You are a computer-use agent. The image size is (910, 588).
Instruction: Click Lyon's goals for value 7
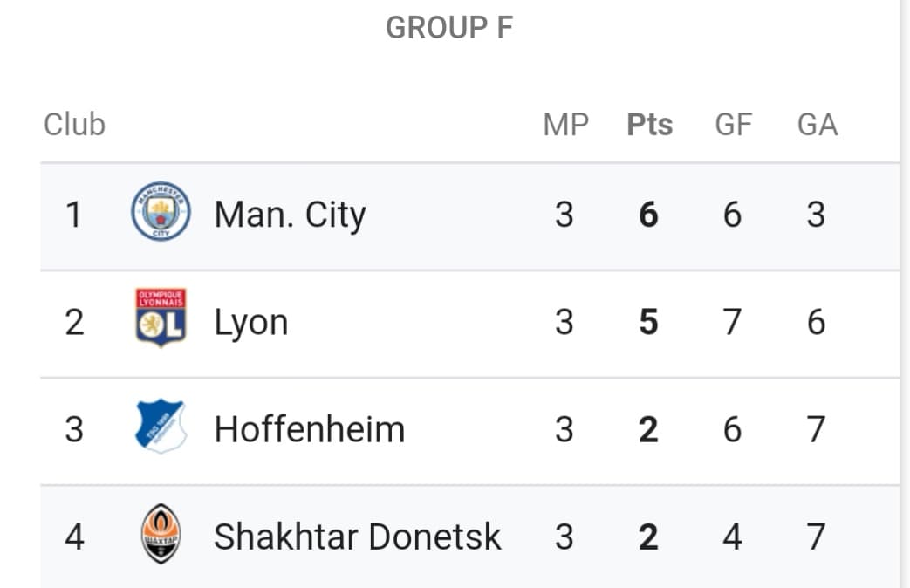[732, 322]
